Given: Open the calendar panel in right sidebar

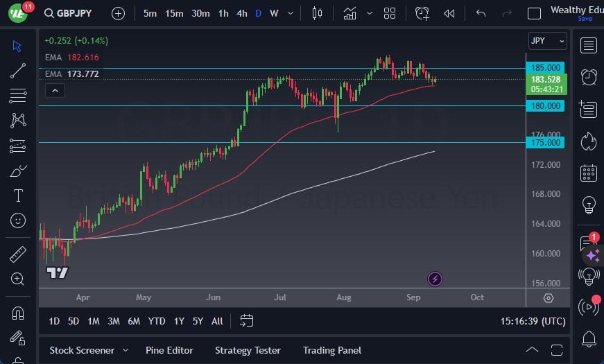Looking at the screenshot, I should pos(589,173).
